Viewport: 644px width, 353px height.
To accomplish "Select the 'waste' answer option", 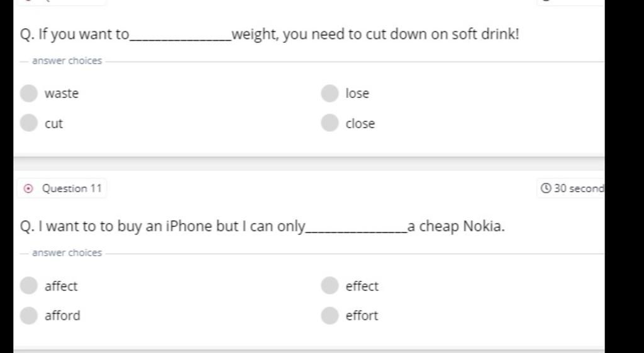I will pyautogui.click(x=29, y=94).
